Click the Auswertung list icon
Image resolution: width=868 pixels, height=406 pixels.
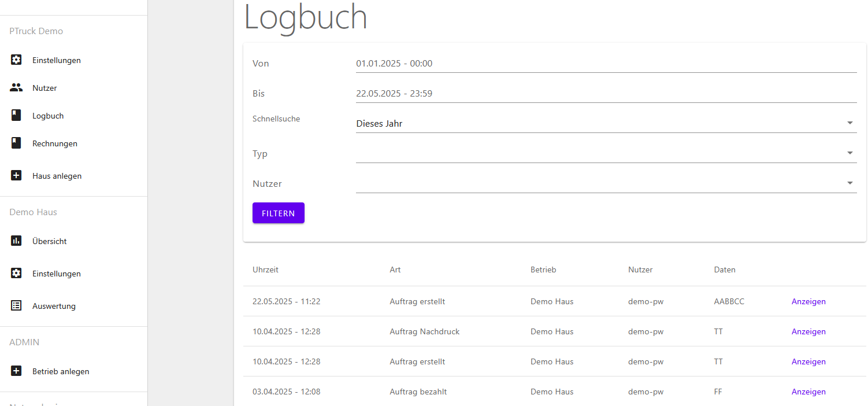[x=16, y=305]
